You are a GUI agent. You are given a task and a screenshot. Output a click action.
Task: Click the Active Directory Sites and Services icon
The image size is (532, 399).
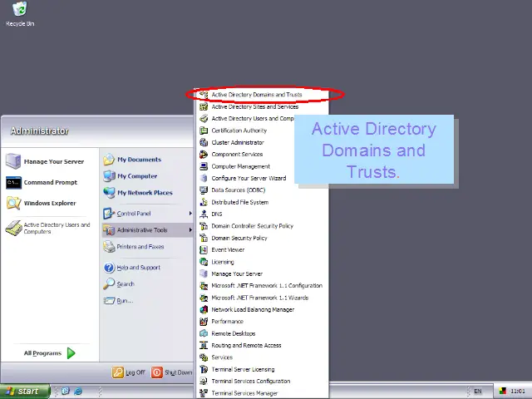pyautogui.click(x=204, y=107)
